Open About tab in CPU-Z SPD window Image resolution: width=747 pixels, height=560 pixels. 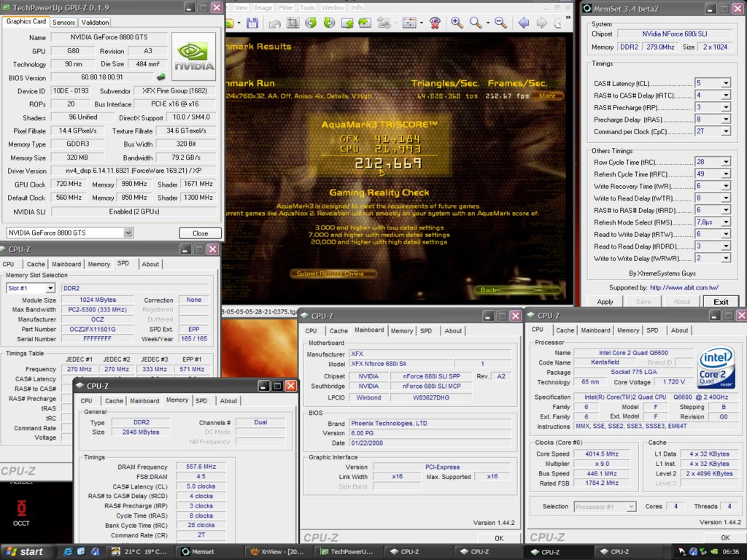(150, 264)
